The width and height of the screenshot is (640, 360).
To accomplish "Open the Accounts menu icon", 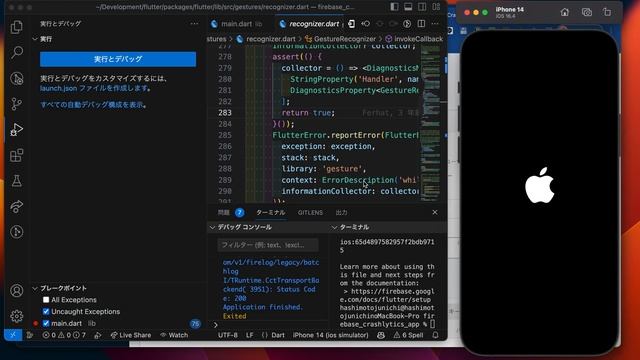I will [x=17, y=291].
